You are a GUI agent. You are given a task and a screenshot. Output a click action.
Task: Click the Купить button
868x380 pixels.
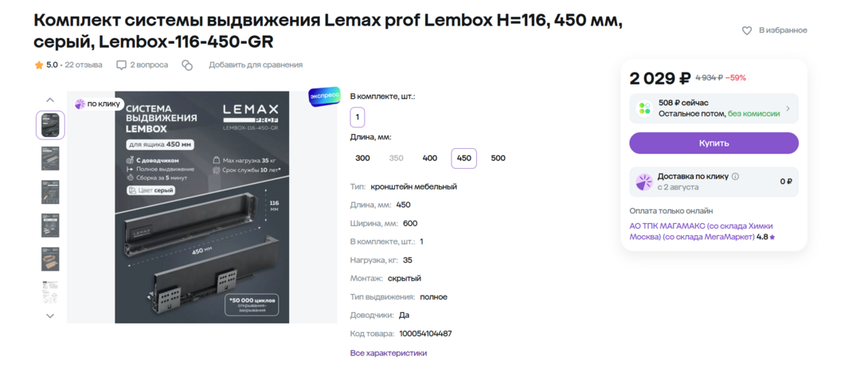tap(714, 143)
